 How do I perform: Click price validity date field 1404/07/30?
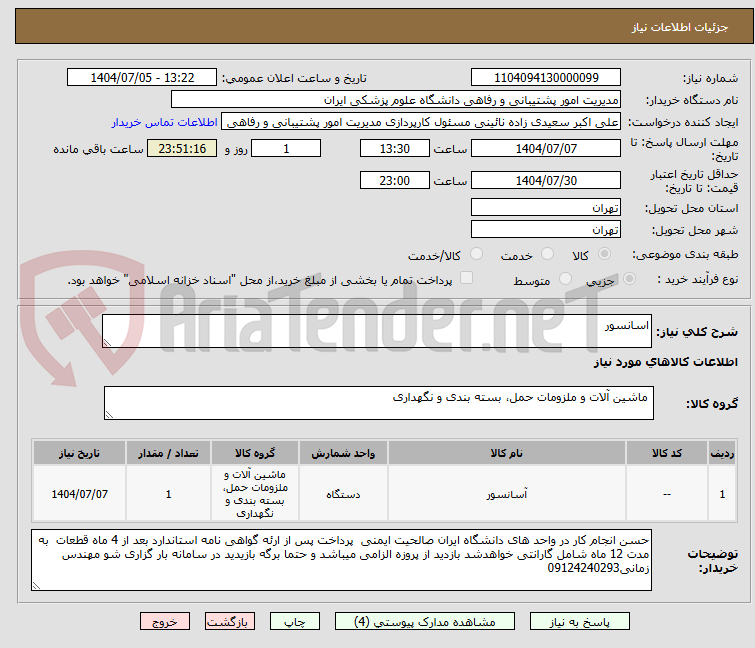546,181
